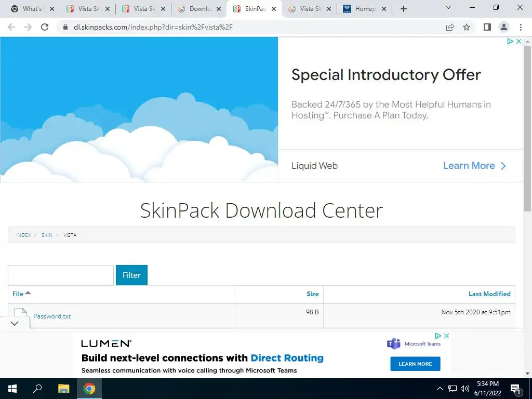Switch to the Download tab
The height and width of the screenshot is (399, 532).
pyautogui.click(x=199, y=9)
